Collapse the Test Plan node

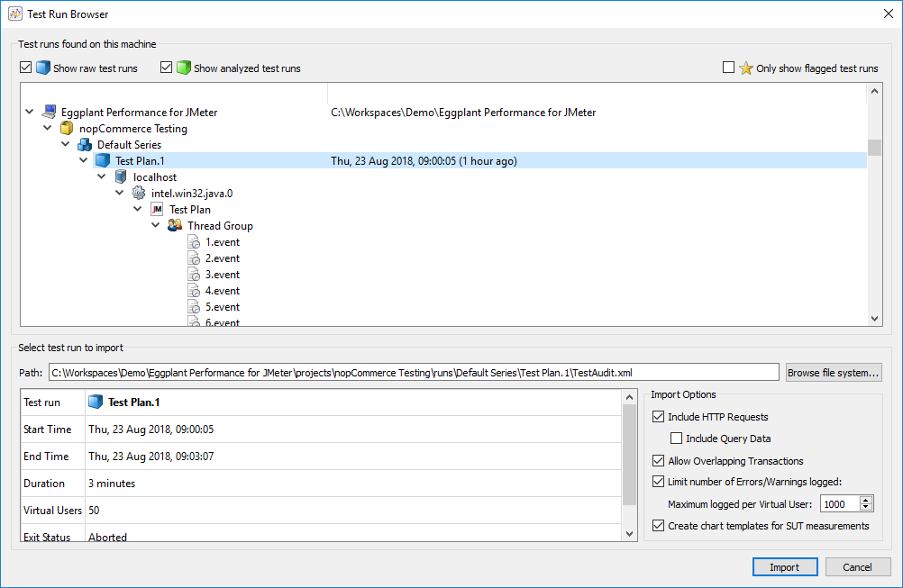(x=137, y=209)
